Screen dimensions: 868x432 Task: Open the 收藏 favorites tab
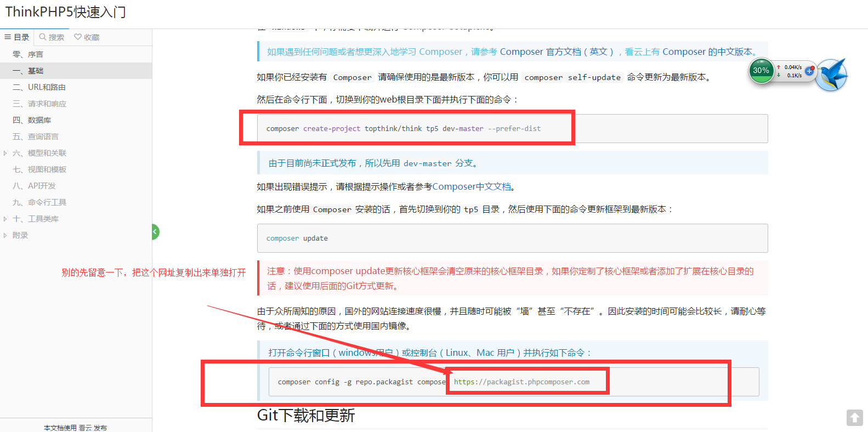[x=87, y=37]
